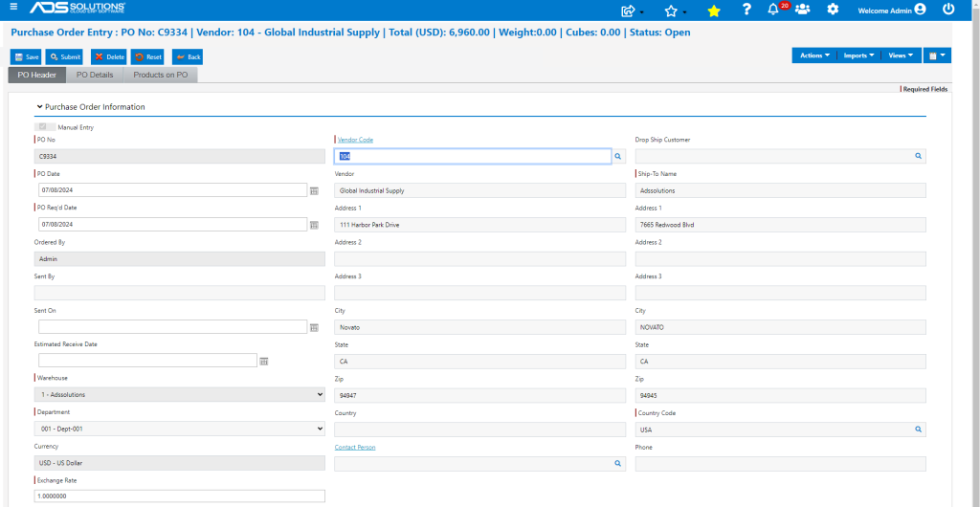Click the users group icon
The height and width of the screenshot is (507, 980).
[803, 10]
